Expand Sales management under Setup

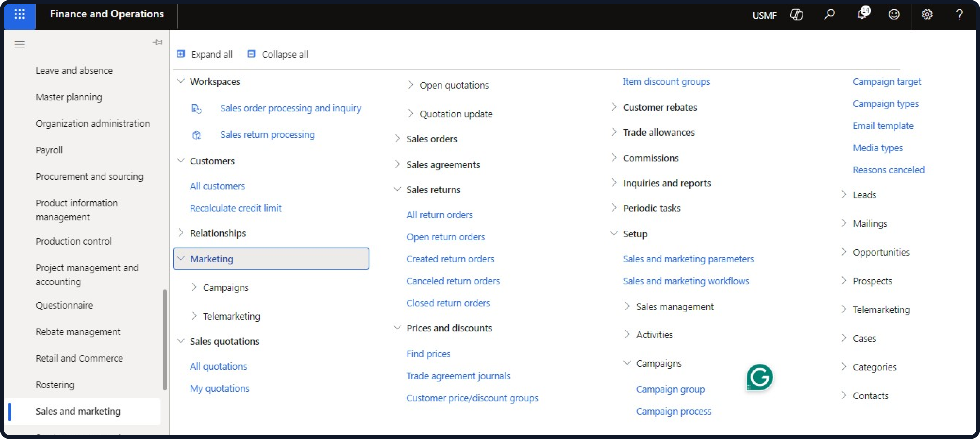[x=627, y=307]
